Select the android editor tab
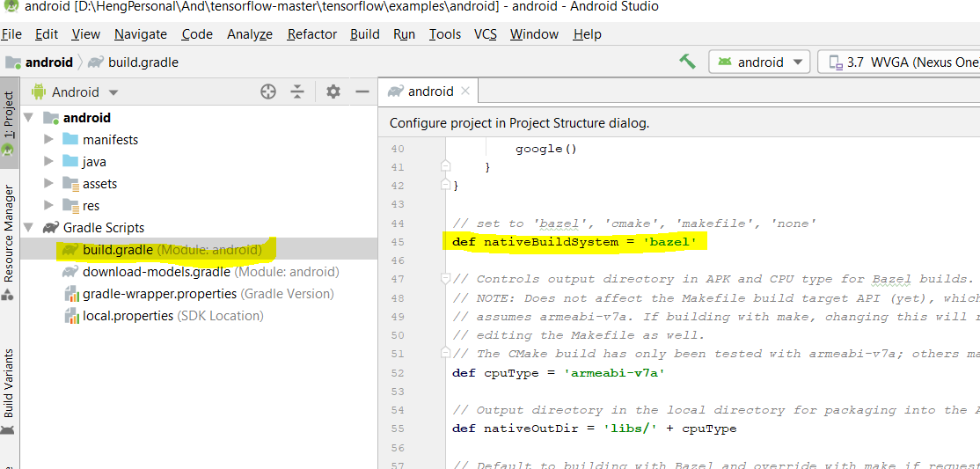Screen dimensions: 980x469 point(428,92)
